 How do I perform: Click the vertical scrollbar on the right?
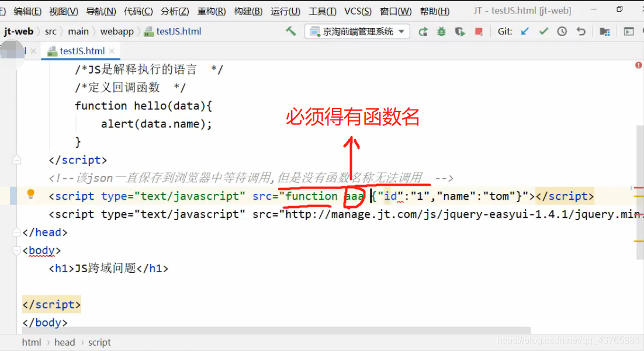point(640,192)
